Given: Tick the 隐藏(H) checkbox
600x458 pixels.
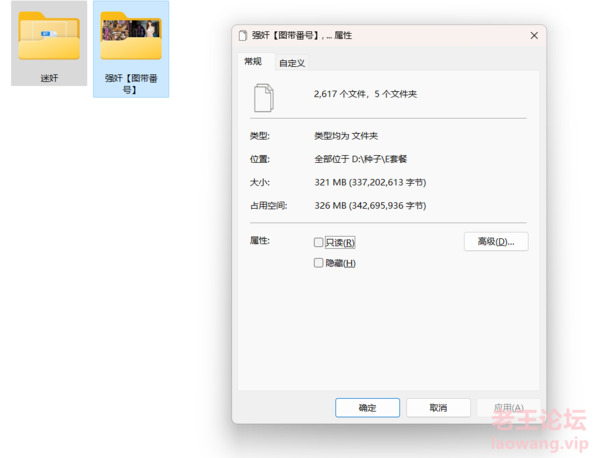Looking at the screenshot, I should pyautogui.click(x=318, y=263).
